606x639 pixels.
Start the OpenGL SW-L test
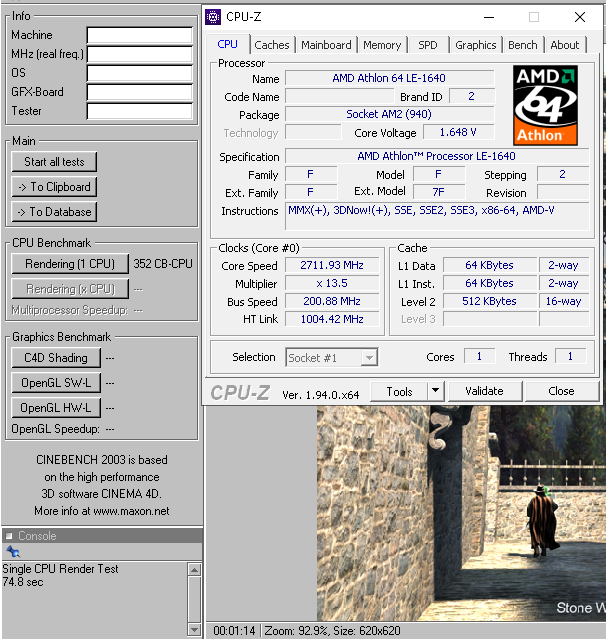click(x=56, y=383)
